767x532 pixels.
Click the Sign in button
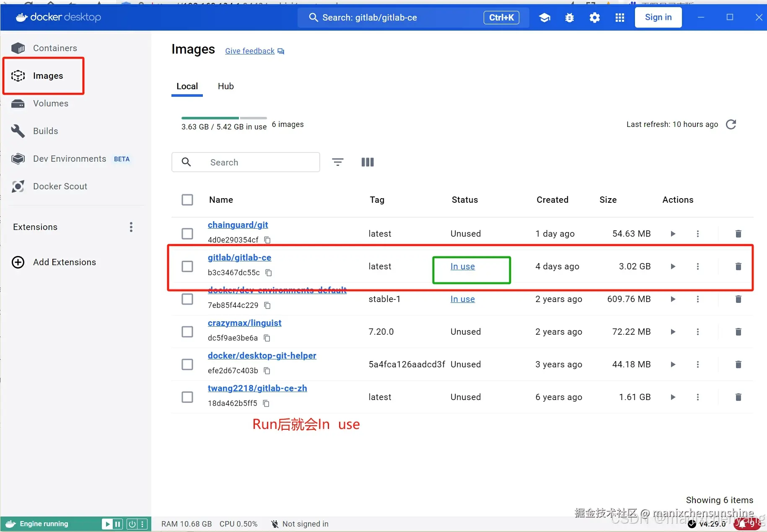658,18
